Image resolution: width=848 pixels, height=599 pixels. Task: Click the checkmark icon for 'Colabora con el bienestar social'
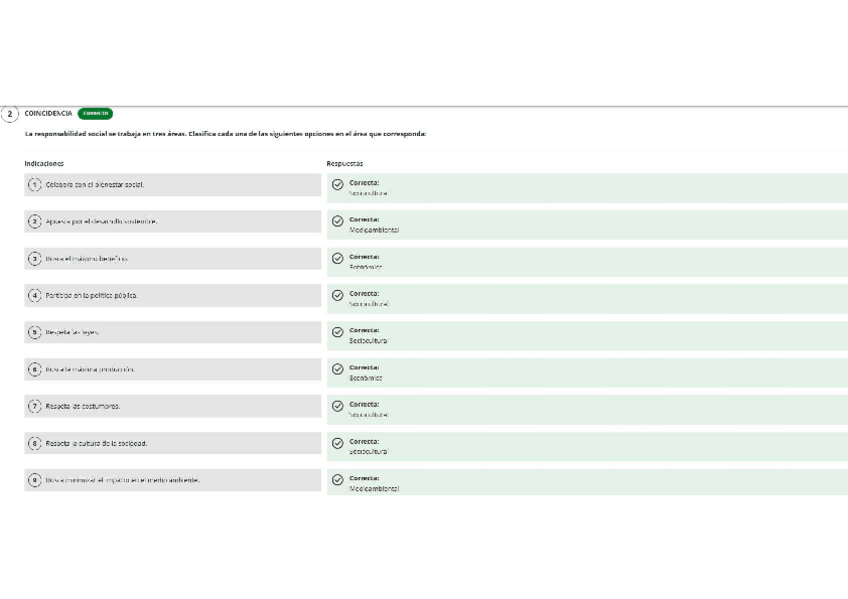point(338,185)
